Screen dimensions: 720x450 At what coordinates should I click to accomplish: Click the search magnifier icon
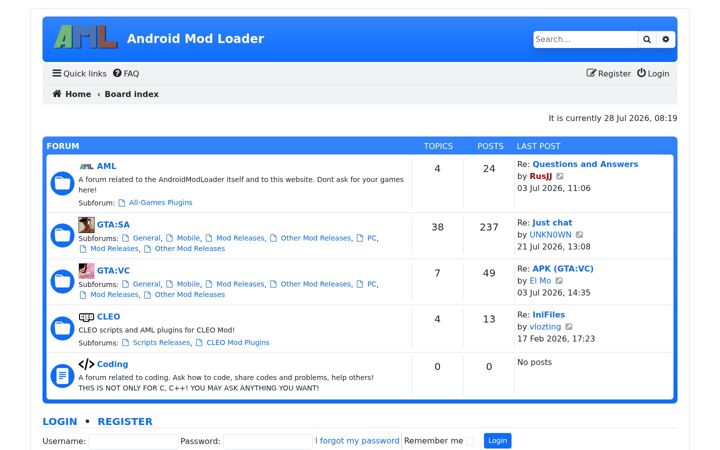(647, 39)
